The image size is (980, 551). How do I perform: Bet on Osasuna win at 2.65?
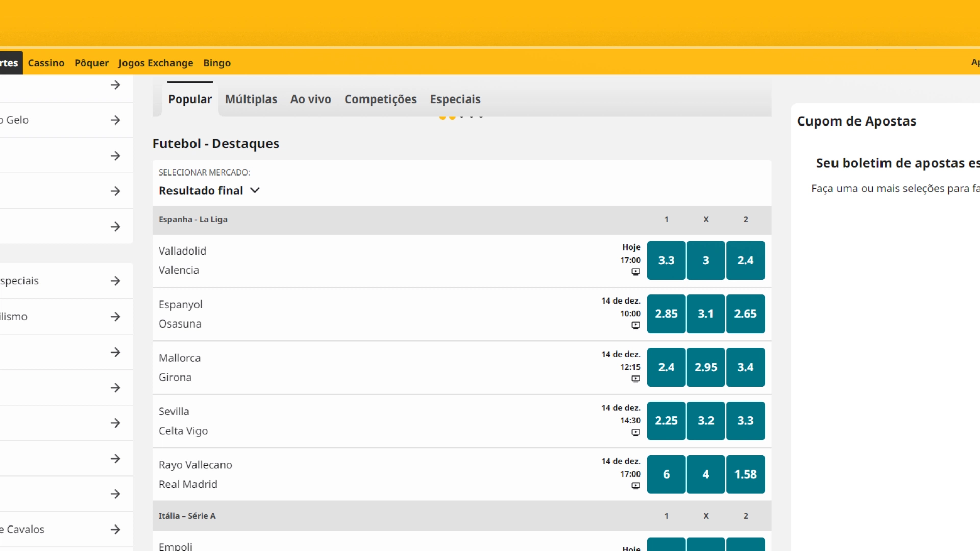[x=745, y=314]
